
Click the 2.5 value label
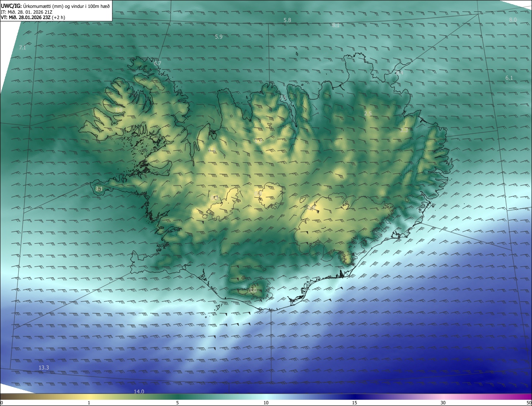coord(368,113)
